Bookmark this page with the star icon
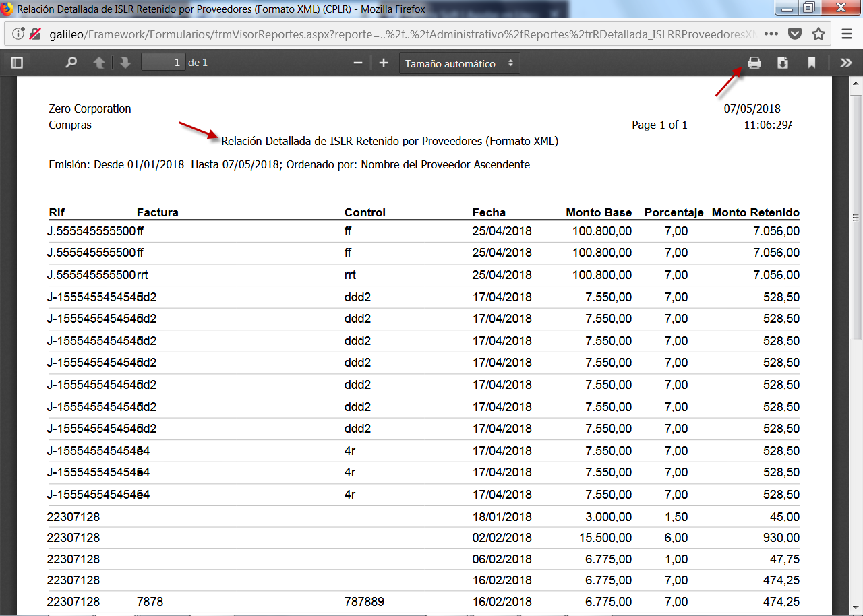 tap(819, 34)
